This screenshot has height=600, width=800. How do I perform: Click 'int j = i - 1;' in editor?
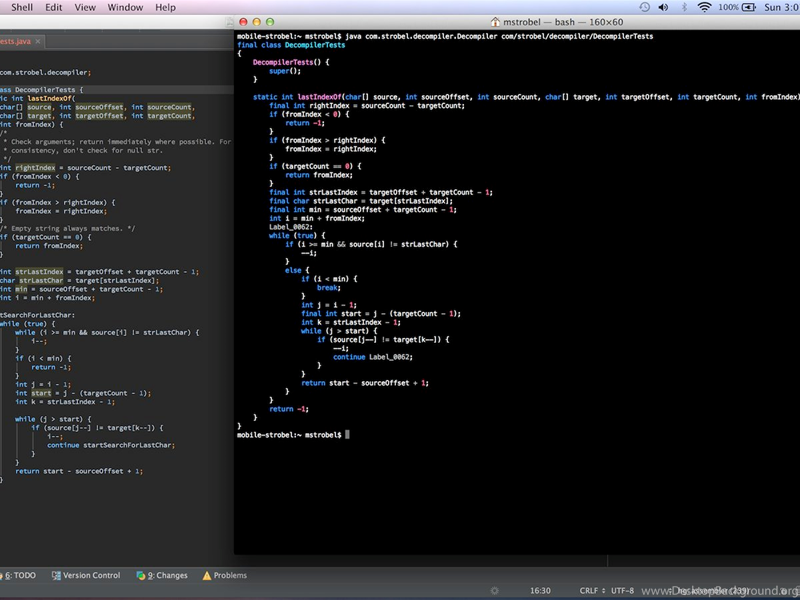tap(43, 385)
